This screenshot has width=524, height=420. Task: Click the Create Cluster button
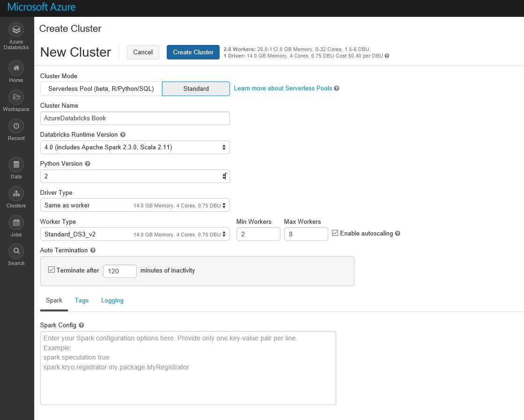pyautogui.click(x=193, y=52)
